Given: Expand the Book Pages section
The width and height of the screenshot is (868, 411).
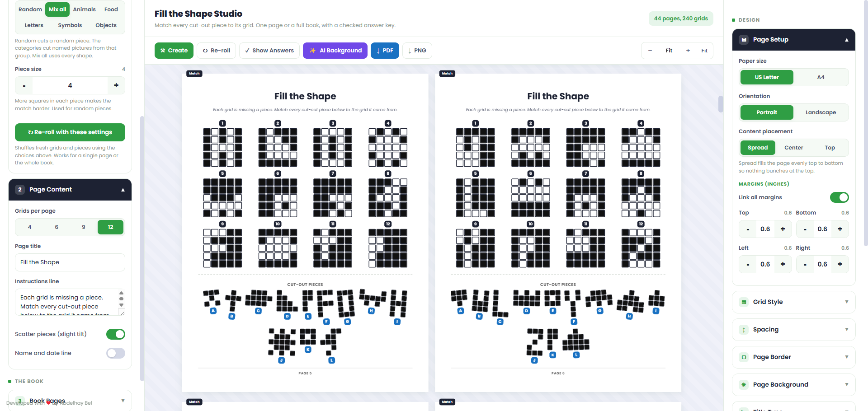Looking at the screenshot, I should [x=70, y=401].
